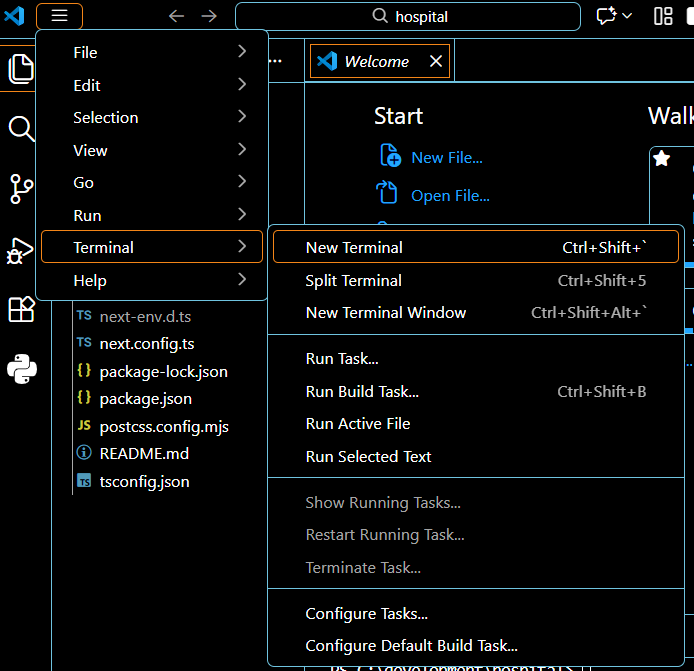Open the Selection menu
The image size is (694, 671).
click(151, 117)
